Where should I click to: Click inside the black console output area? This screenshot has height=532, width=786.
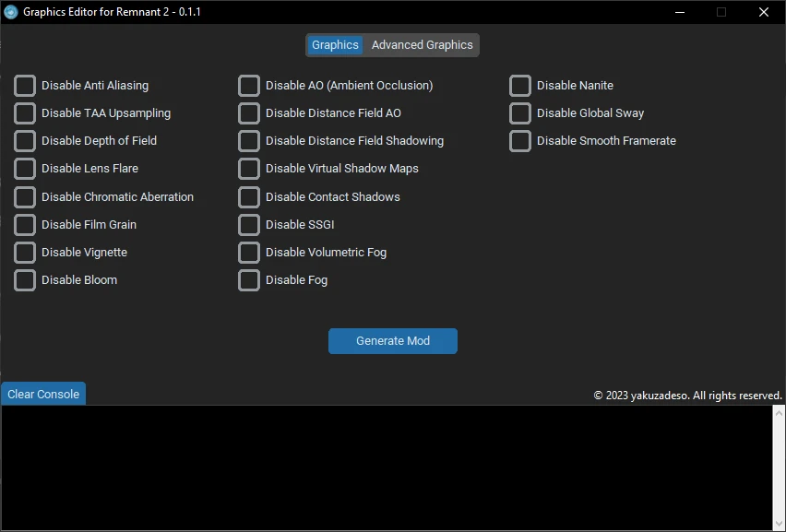[x=387, y=467]
